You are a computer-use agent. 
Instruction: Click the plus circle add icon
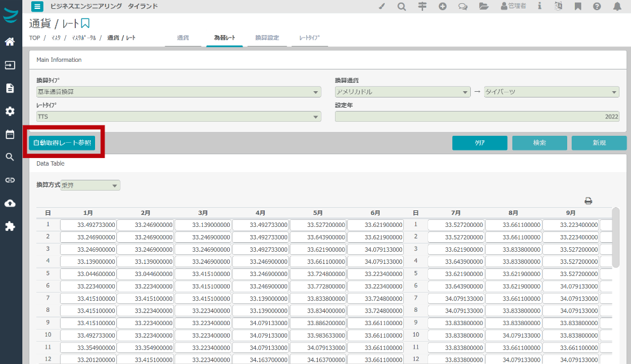[x=443, y=6]
